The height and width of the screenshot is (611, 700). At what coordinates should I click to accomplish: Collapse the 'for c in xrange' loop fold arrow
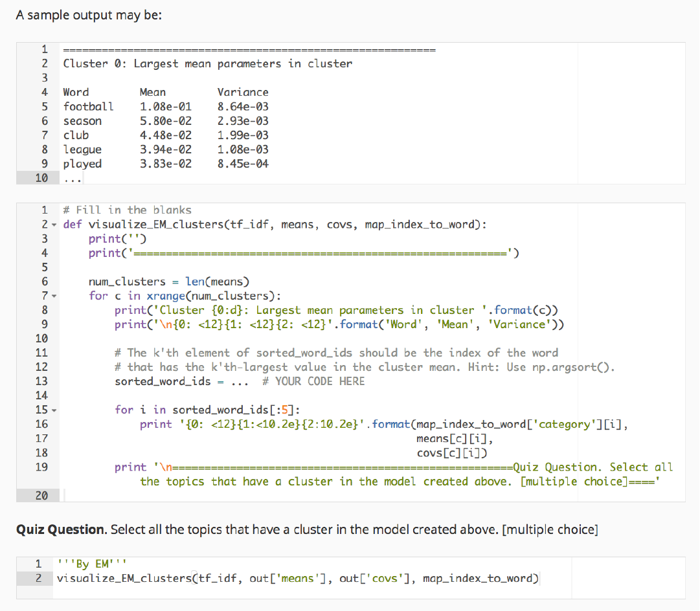click(54, 296)
